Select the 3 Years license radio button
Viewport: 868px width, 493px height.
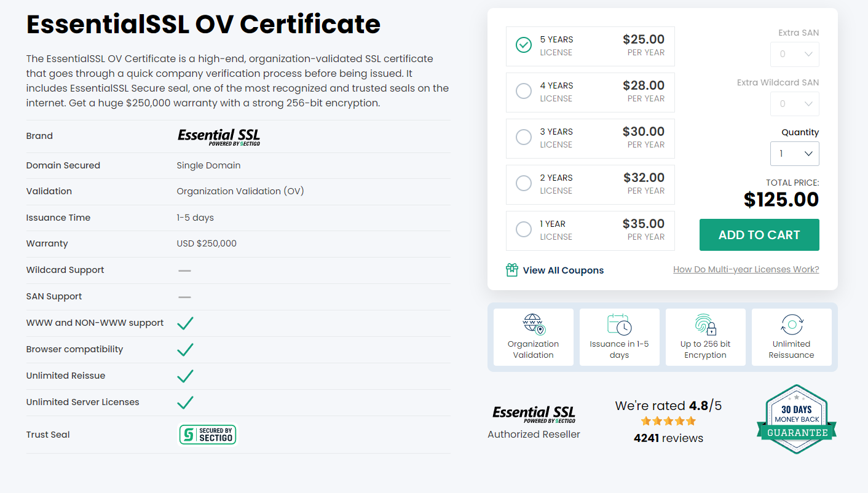point(524,137)
